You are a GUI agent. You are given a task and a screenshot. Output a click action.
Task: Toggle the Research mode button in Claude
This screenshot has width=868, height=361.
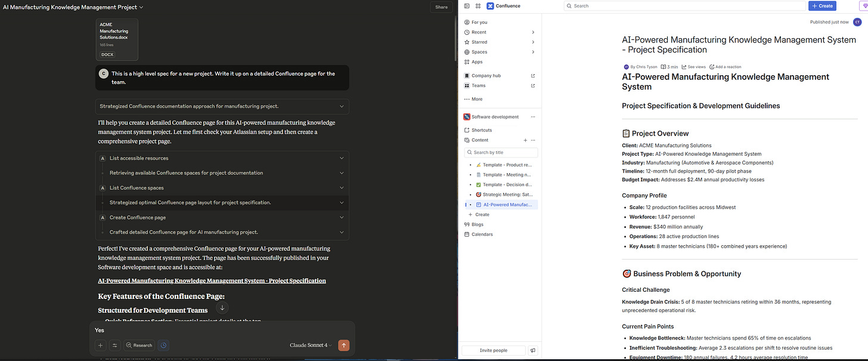tap(139, 345)
